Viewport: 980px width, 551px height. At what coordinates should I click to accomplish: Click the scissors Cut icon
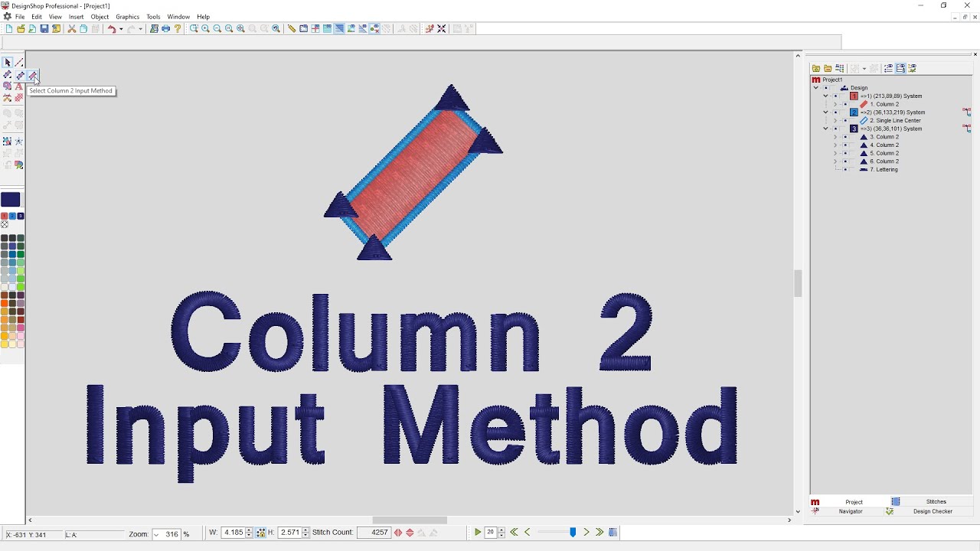(x=71, y=28)
